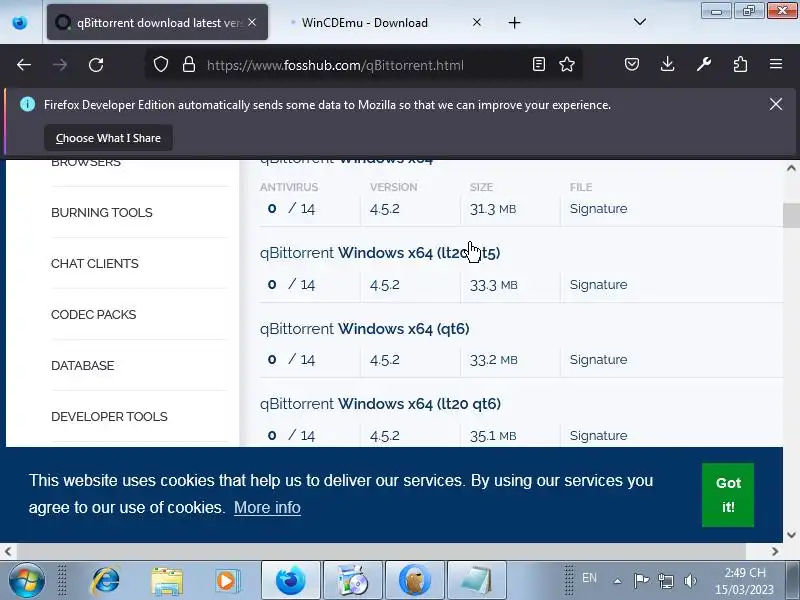
Task: Open Action Center flag icon
Action: click(x=641, y=581)
